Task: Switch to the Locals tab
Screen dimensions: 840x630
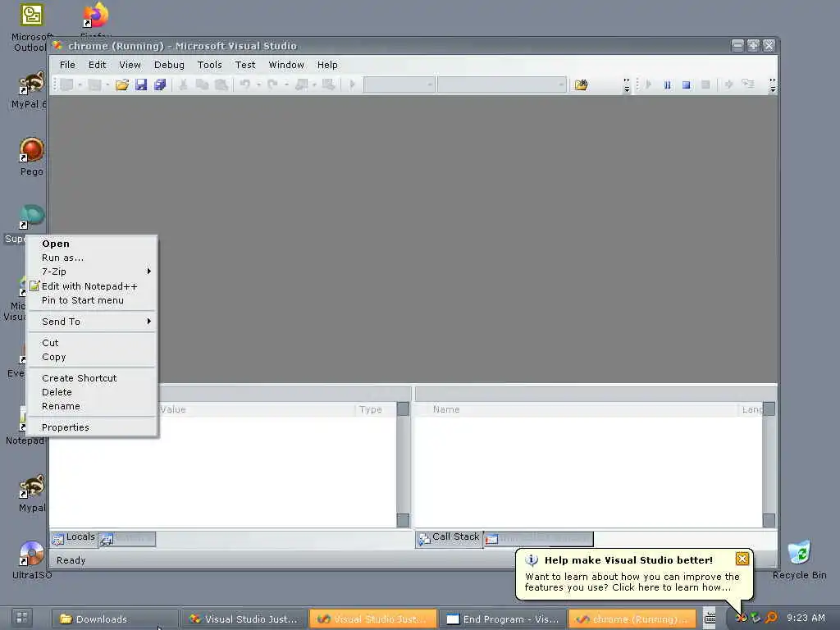Action: point(74,538)
